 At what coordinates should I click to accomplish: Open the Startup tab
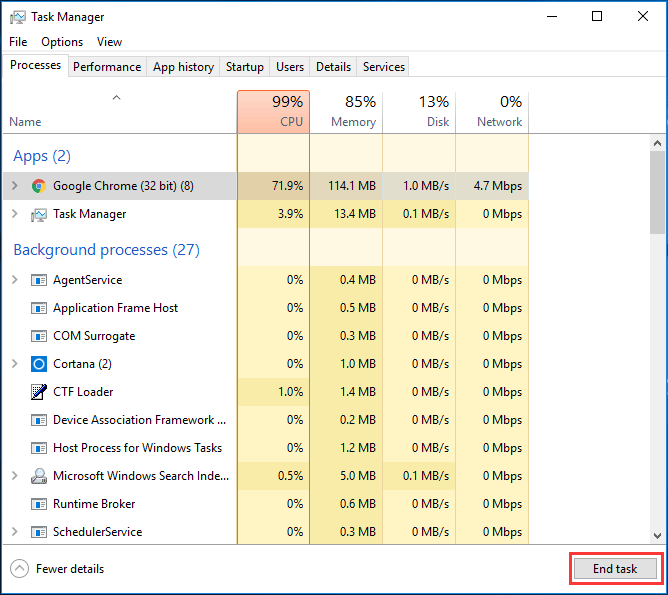[245, 67]
